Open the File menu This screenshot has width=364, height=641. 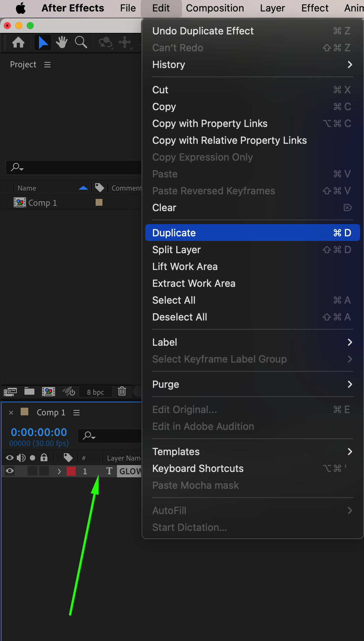tap(128, 8)
